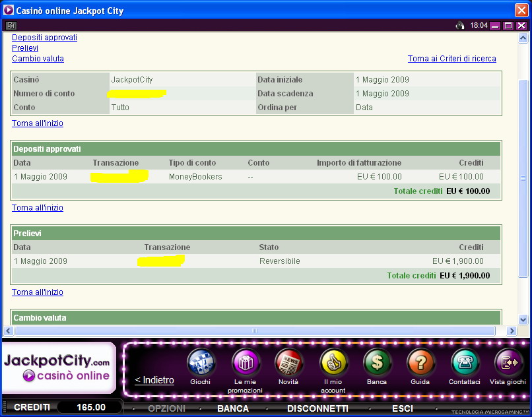Open the OPZIONI menu in the bottom bar

(166, 408)
